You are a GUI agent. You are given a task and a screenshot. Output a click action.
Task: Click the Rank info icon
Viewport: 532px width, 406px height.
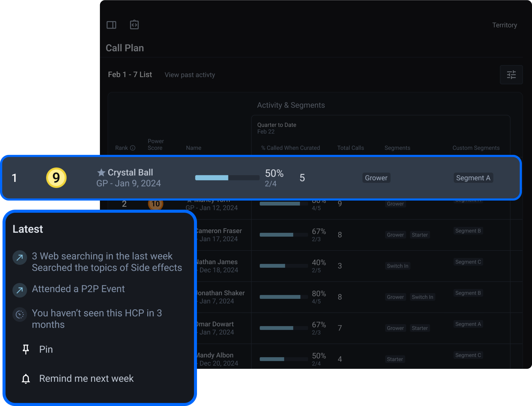pyautogui.click(x=133, y=148)
